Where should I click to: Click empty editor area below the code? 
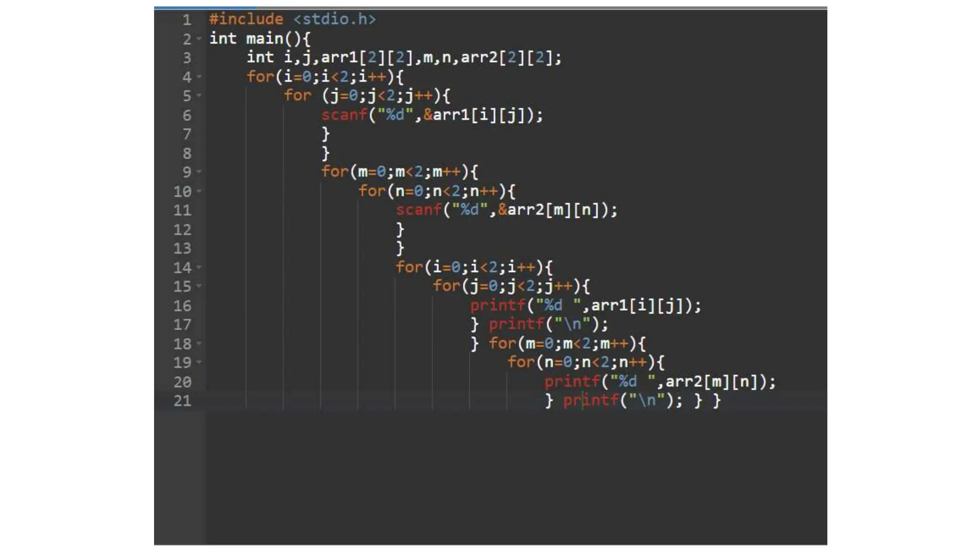(x=479, y=478)
